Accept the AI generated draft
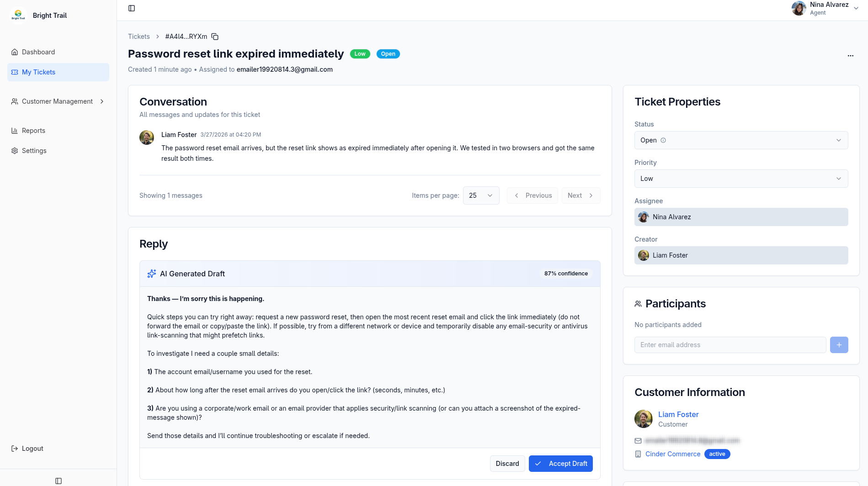The width and height of the screenshot is (868, 486). 561,464
